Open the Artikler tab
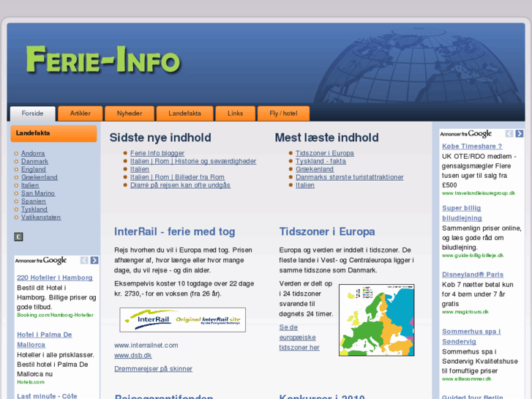Image resolution: width=532 pixels, height=399 pixels. point(80,113)
